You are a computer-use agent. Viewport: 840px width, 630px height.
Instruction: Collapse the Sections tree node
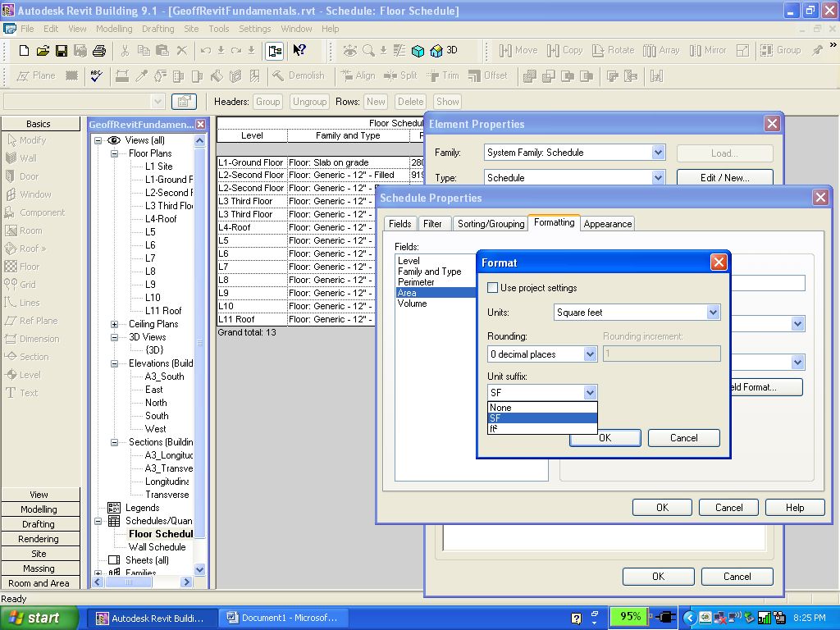114,442
